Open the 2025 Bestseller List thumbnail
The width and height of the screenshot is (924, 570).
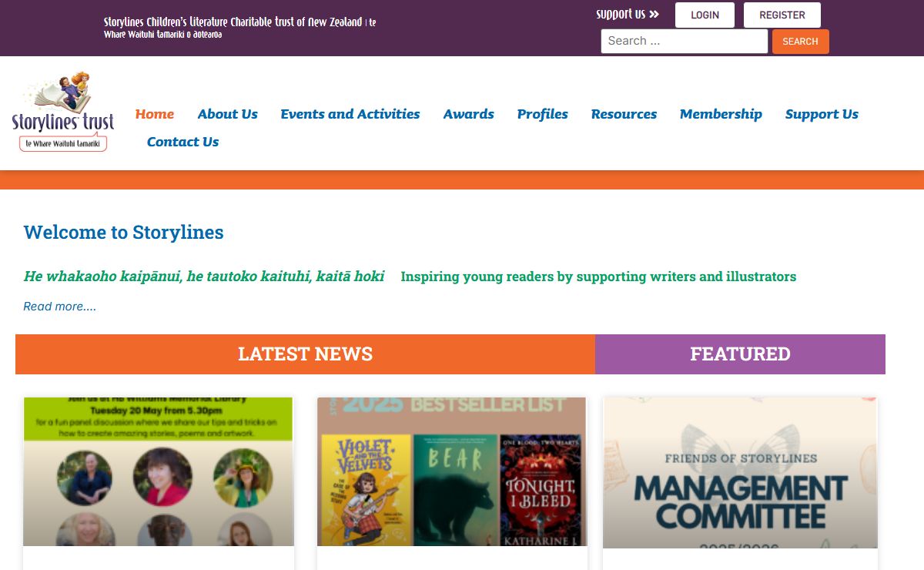(452, 471)
